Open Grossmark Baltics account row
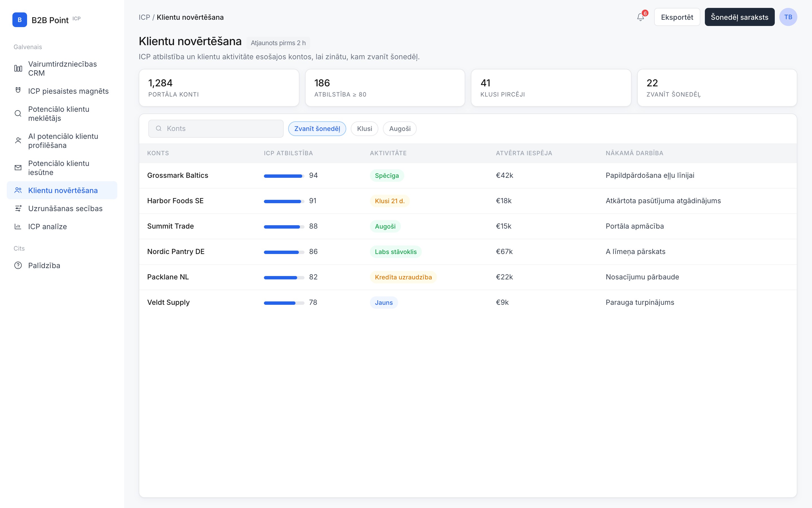This screenshot has width=812, height=508. [468, 175]
